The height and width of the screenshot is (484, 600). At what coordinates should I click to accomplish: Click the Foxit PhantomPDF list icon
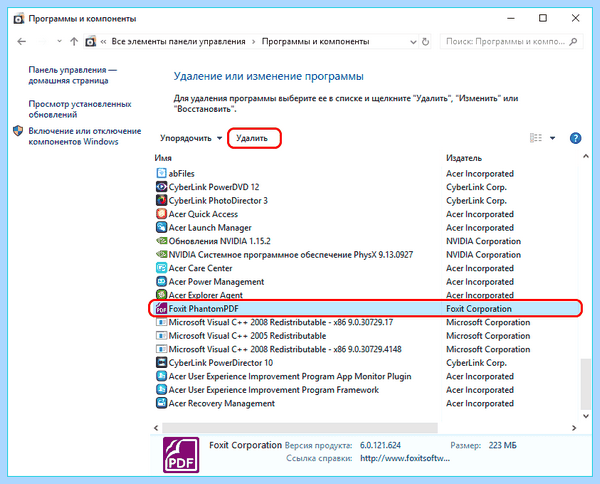tap(161, 308)
